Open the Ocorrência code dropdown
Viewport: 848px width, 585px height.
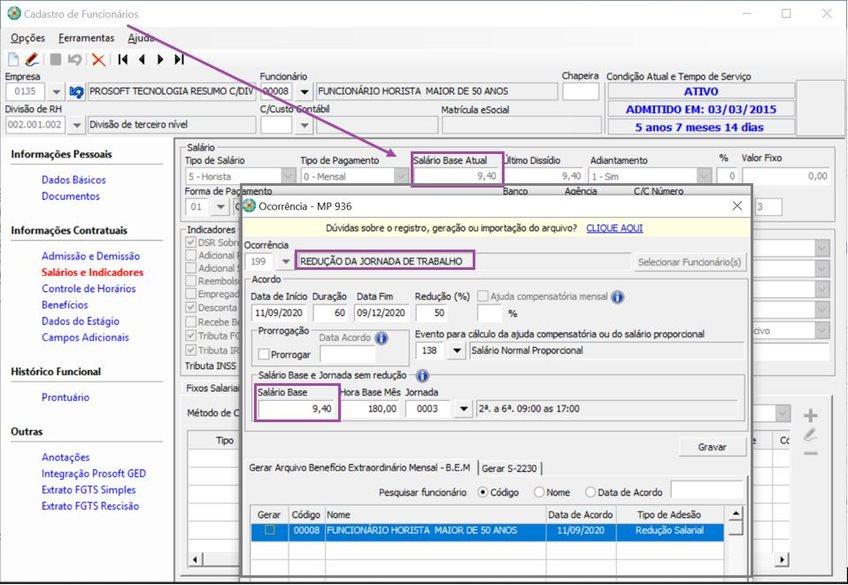point(287,262)
